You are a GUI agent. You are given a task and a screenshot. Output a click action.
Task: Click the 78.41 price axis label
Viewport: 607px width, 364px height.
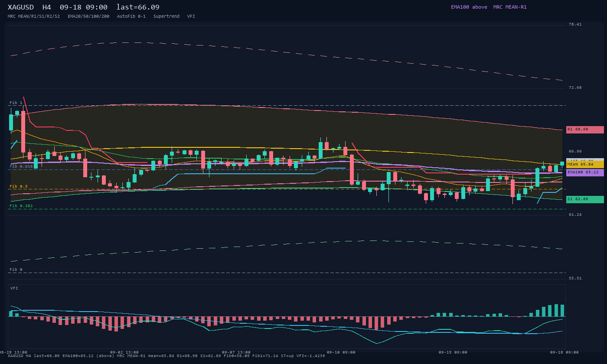(575, 25)
